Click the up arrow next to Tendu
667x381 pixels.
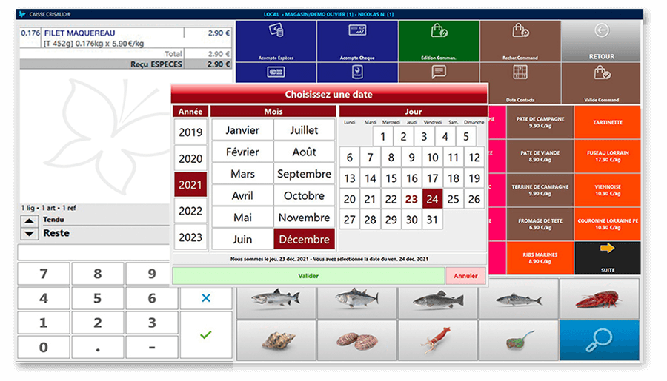[29, 221]
